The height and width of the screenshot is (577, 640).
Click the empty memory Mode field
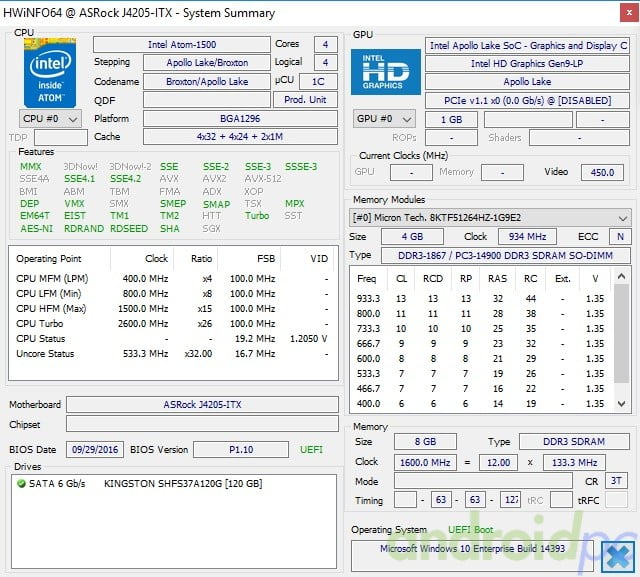coord(483,481)
